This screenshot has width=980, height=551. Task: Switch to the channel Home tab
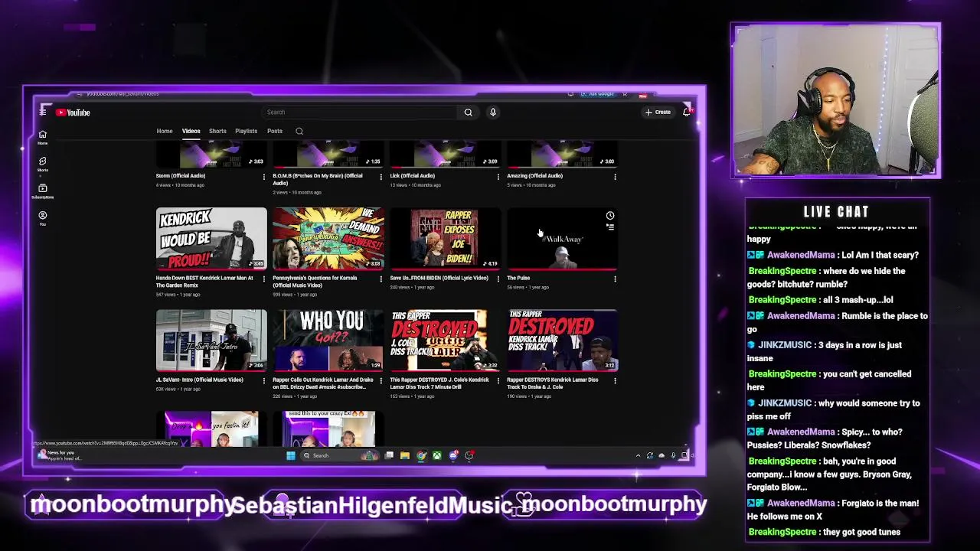[x=165, y=131]
